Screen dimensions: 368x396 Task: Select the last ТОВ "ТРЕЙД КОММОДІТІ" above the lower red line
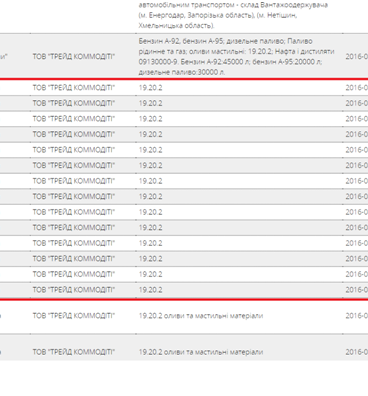[74, 290]
